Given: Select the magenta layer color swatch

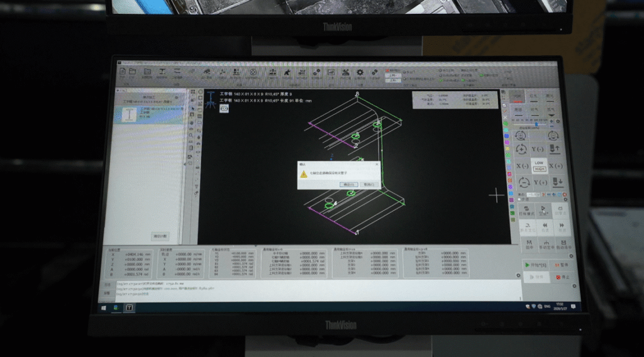Looking at the screenshot, I should (x=507, y=143).
